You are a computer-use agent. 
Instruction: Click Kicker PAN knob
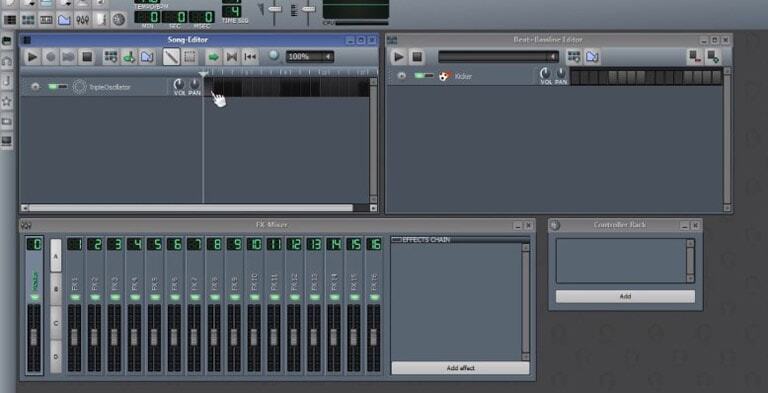(561, 74)
